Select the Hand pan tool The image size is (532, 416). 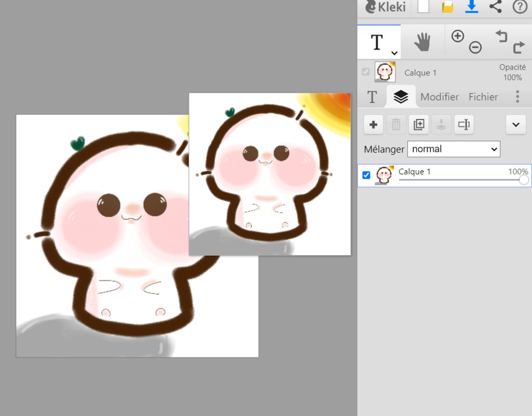422,43
